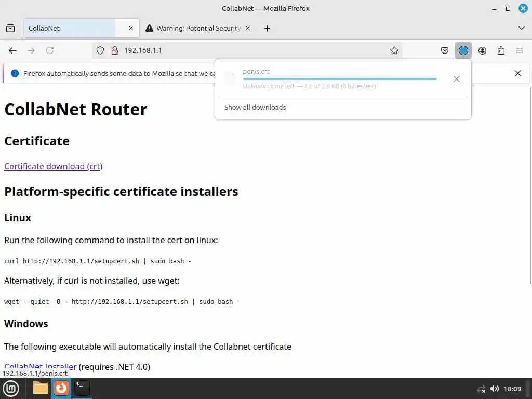Click the 18:09 clock in the panel
The width and height of the screenshot is (532, 399).
[512, 389]
